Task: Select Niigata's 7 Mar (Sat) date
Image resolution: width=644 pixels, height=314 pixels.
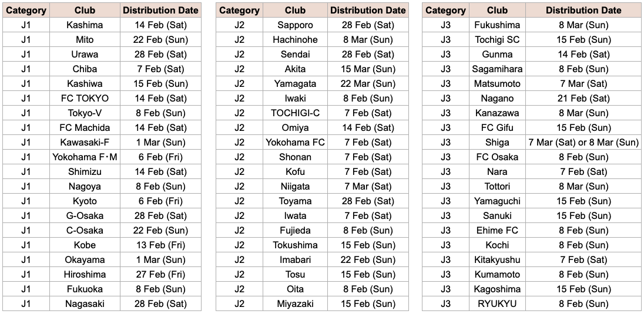Action: tap(368, 187)
